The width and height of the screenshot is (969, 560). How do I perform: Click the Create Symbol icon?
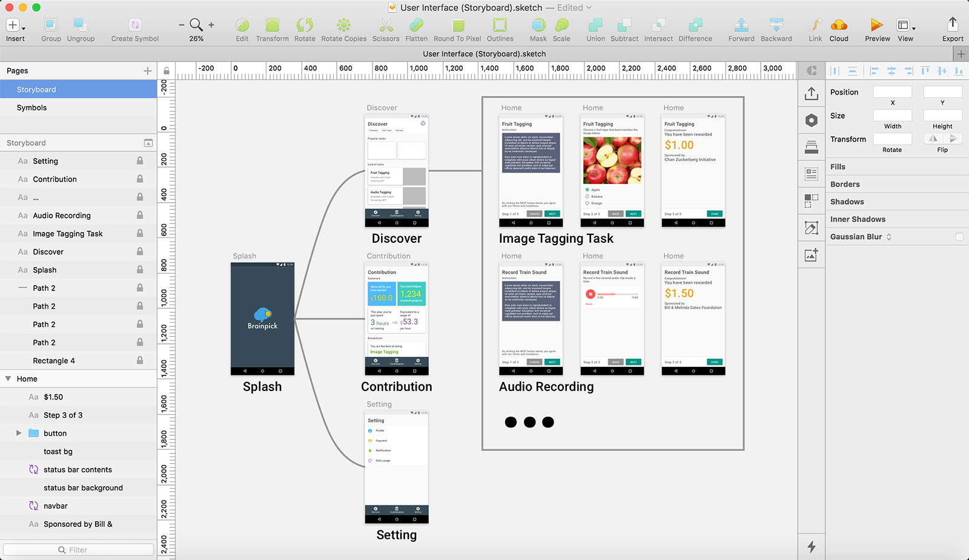tap(135, 25)
